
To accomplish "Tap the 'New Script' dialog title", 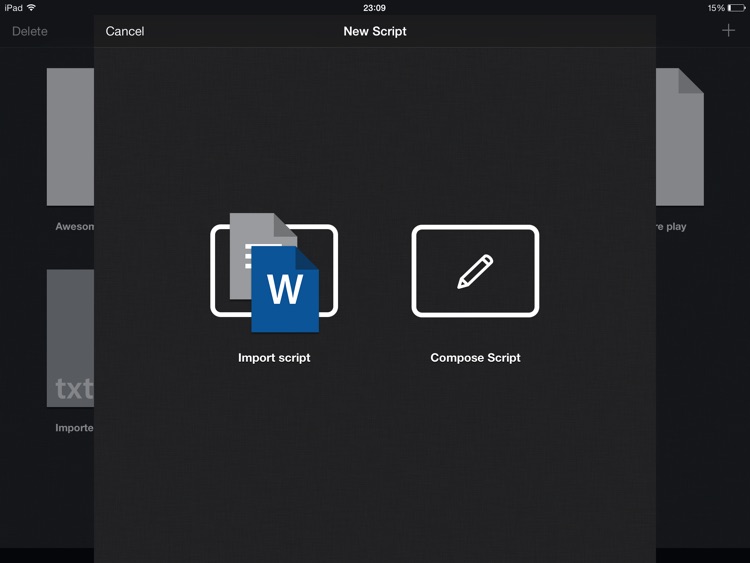I will pyautogui.click(x=375, y=31).
